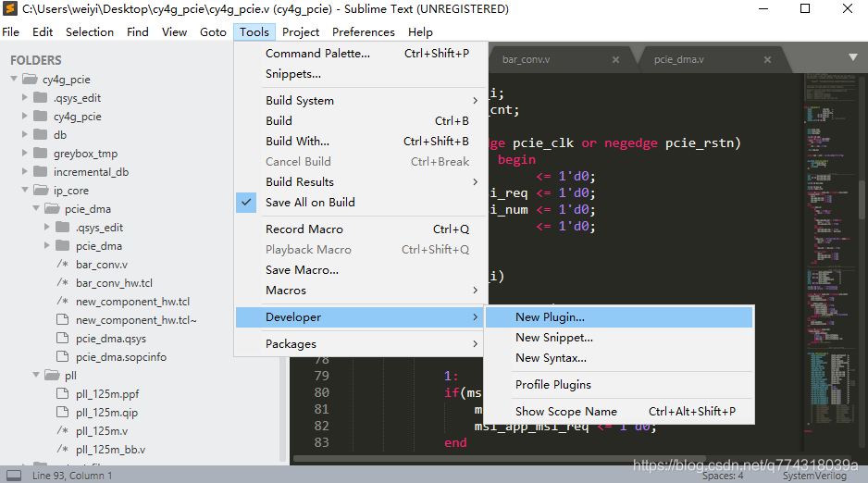Viewport: 868px width, 483px height.
Task: Click source icon beside pll_125m_bb.v
Action: (x=63, y=450)
